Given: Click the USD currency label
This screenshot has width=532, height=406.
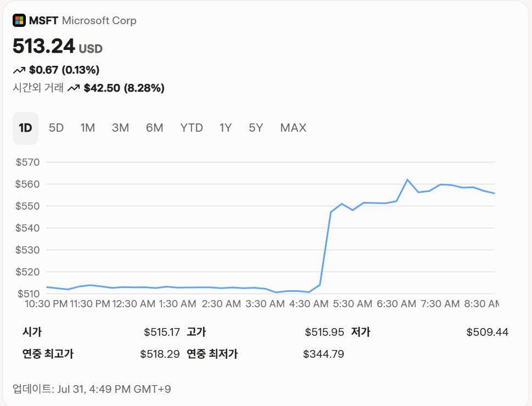Looking at the screenshot, I should pos(91,49).
